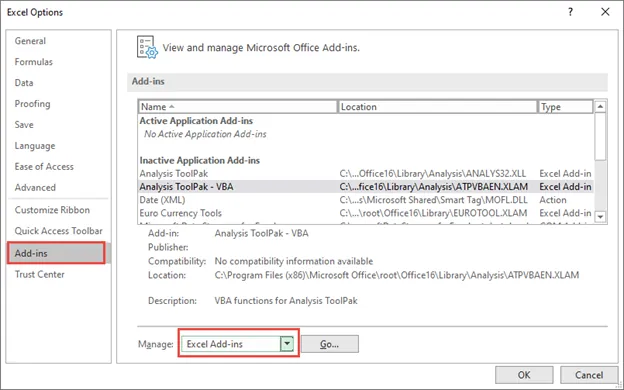
Task: Select the Formulas category
Action: coord(33,62)
